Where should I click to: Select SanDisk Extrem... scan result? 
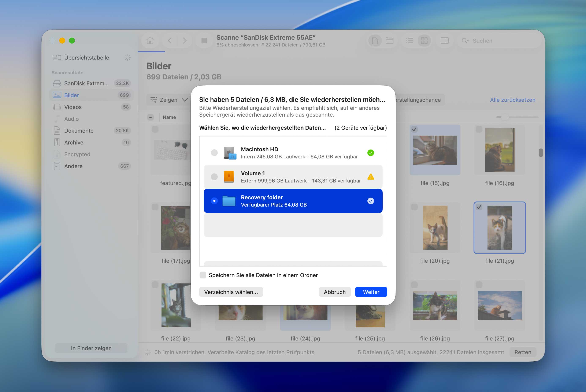pos(92,83)
